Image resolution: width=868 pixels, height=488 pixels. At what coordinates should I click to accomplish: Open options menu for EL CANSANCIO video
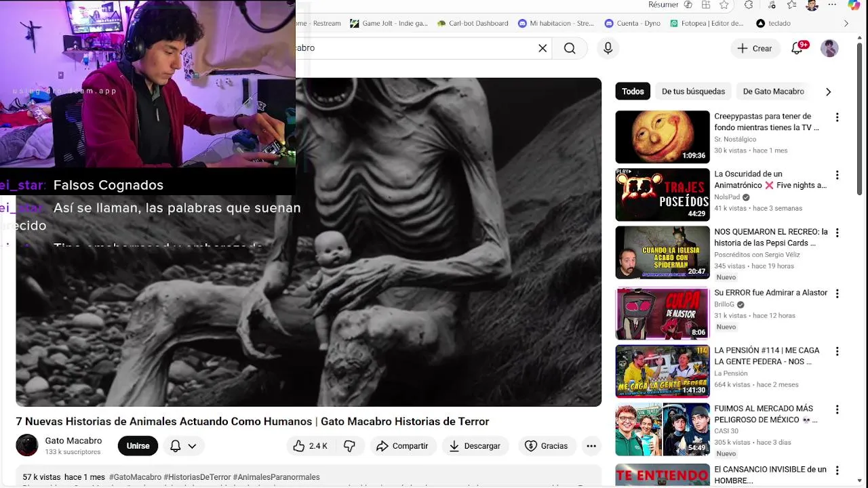click(837, 470)
